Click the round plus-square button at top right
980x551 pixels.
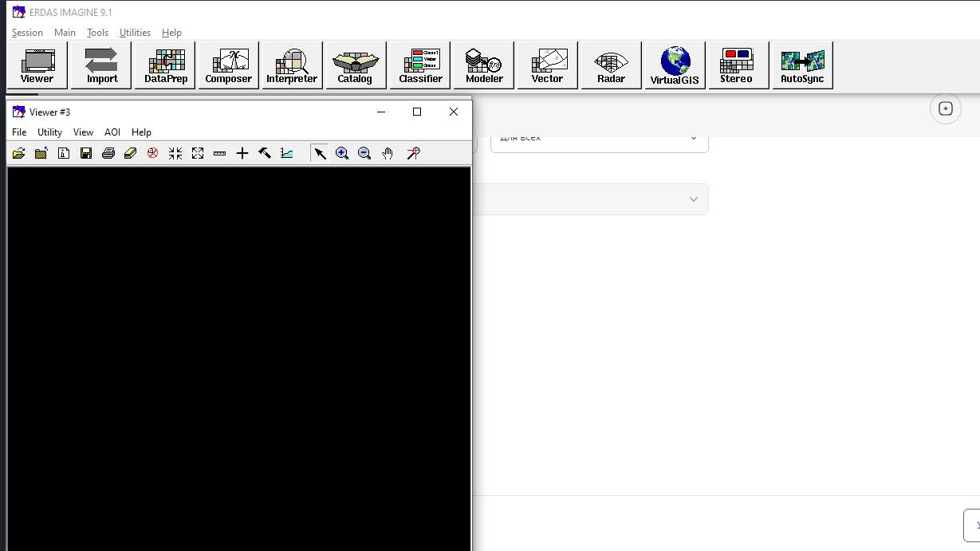tap(946, 108)
